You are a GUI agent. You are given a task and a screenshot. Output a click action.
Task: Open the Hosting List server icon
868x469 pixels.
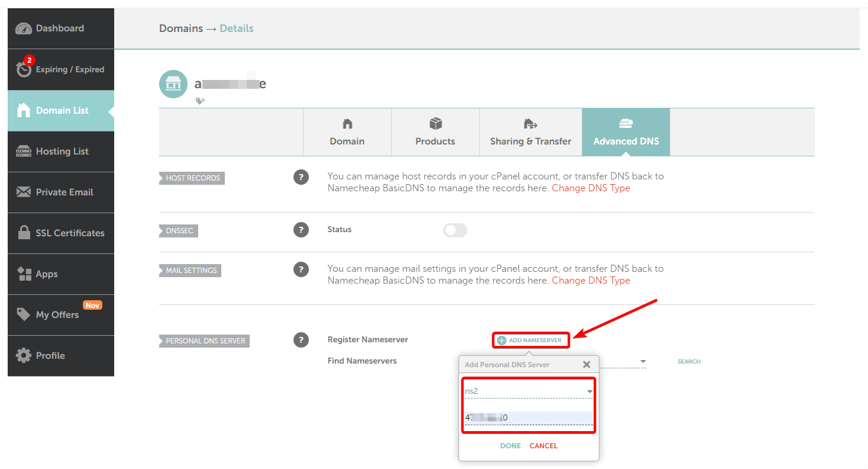(24, 151)
